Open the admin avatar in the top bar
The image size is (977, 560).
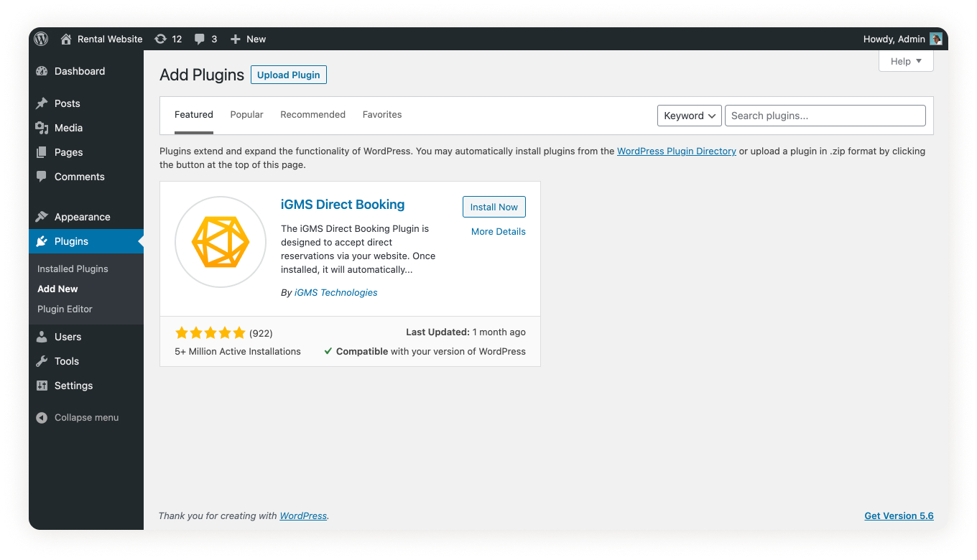point(935,39)
